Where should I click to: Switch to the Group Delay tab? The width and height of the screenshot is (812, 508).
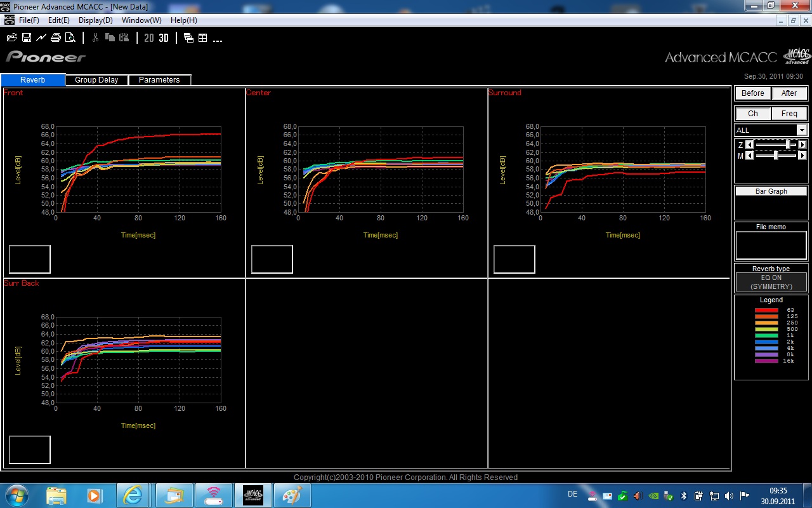(x=96, y=80)
